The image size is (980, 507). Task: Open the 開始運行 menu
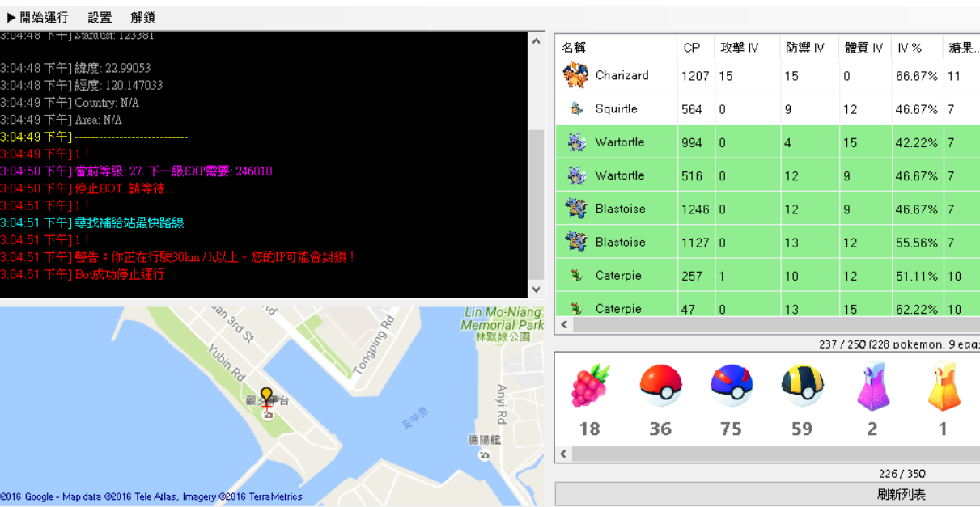[x=38, y=17]
